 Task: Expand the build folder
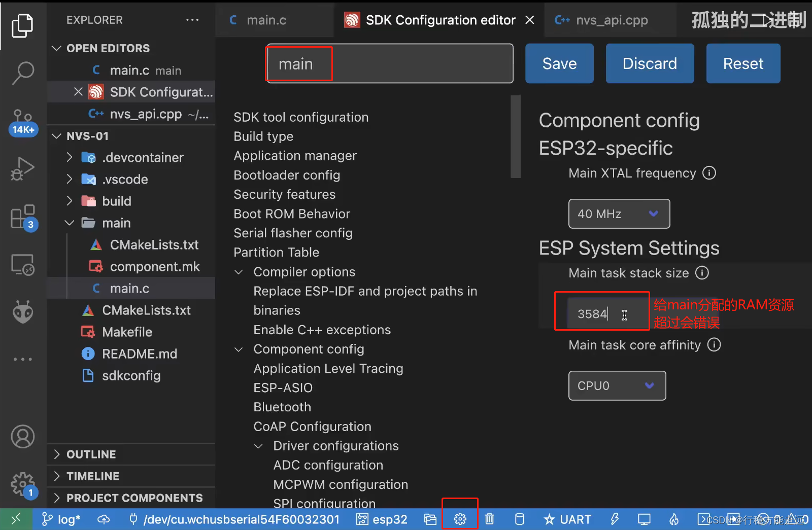pos(70,201)
